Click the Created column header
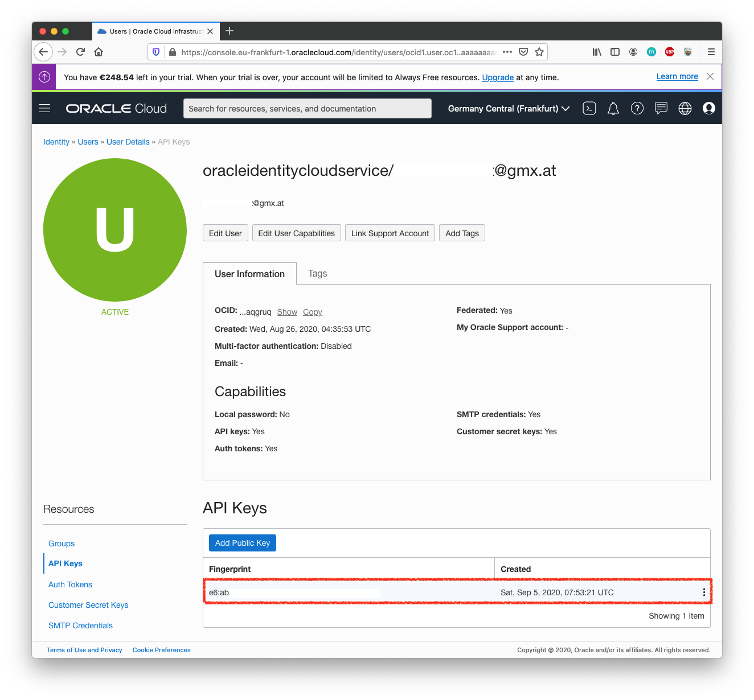The image size is (754, 700). [516, 569]
